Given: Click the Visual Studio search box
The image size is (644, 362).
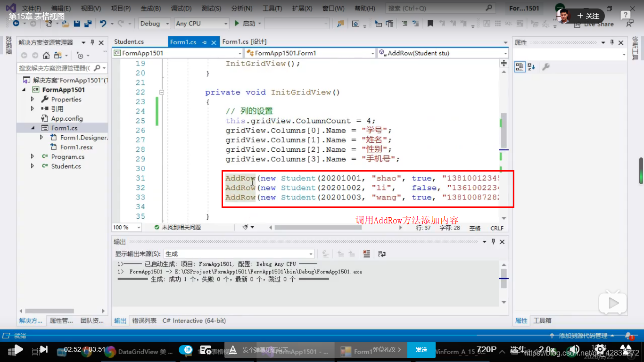Looking at the screenshot, I should tap(441, 8).
